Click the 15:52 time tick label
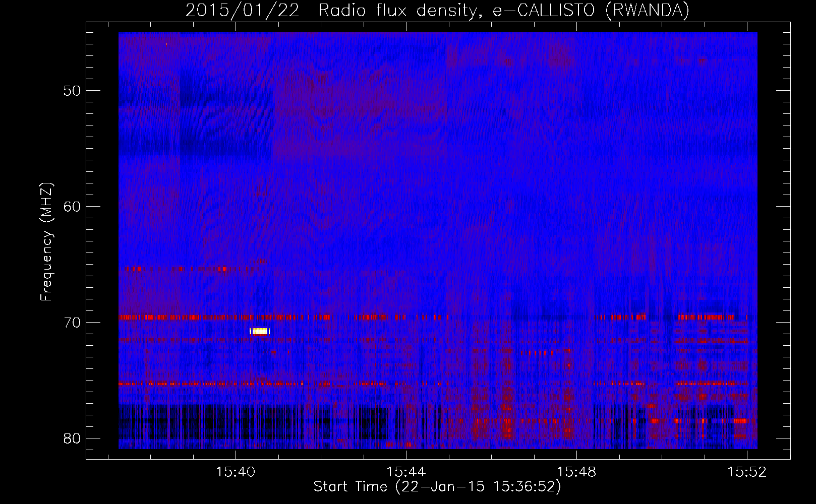This screenshot has height=504, width=816. [747, 472]
